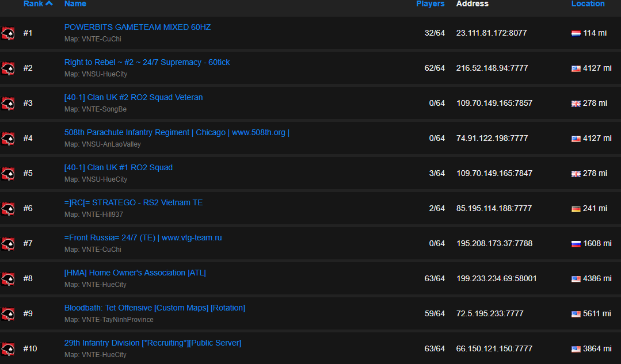Sort servers by the Name column header
The width and height of the screenshot is (621, 364).
tap(75, 3)
